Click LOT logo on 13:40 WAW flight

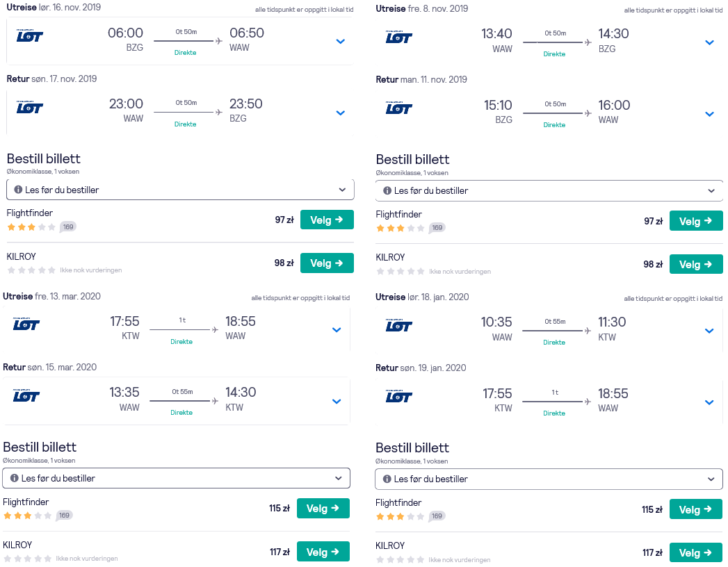click(x=399, y=37)
